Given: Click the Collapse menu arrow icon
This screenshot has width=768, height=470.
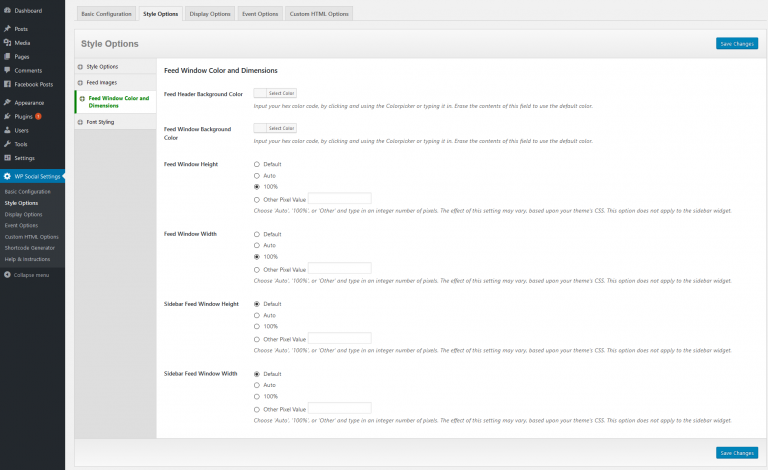Looking at the screenshot, I should (8, 274).
